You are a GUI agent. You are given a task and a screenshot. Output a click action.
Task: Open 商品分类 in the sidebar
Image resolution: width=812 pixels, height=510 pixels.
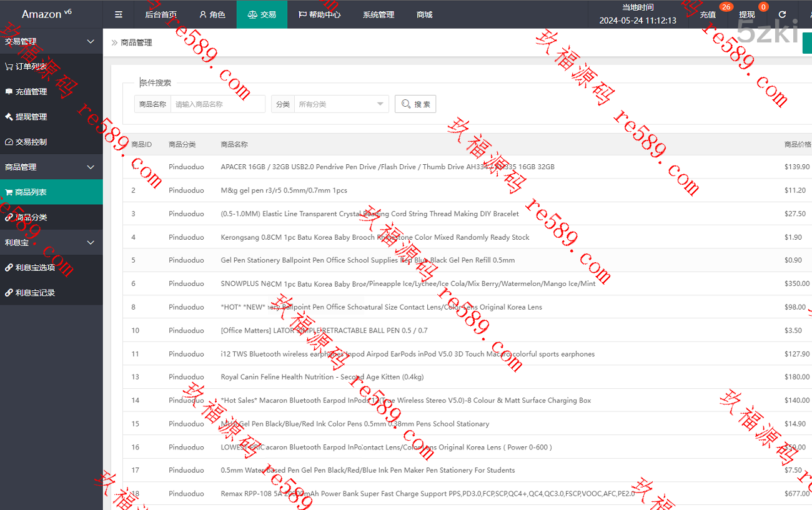(x=31, y=217)
